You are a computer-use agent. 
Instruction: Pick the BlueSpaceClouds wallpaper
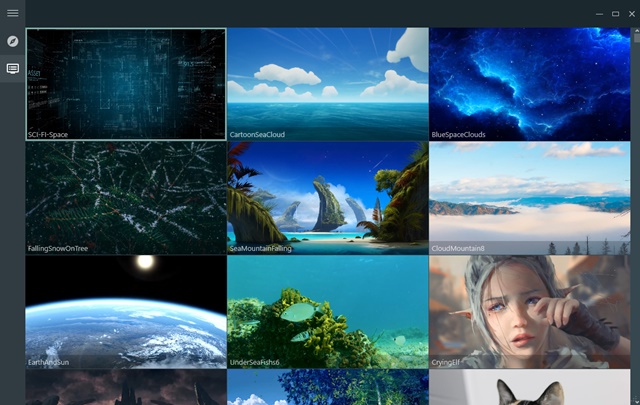point(530,84)
